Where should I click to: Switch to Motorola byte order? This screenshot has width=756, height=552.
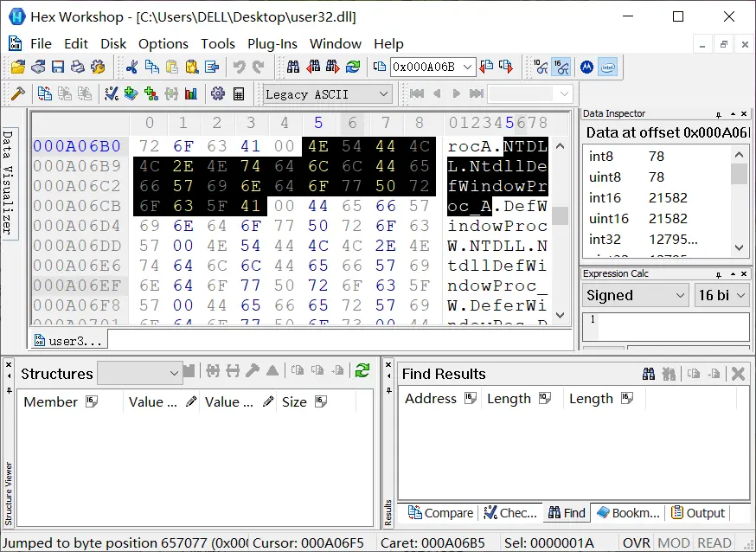click(586, 67)
